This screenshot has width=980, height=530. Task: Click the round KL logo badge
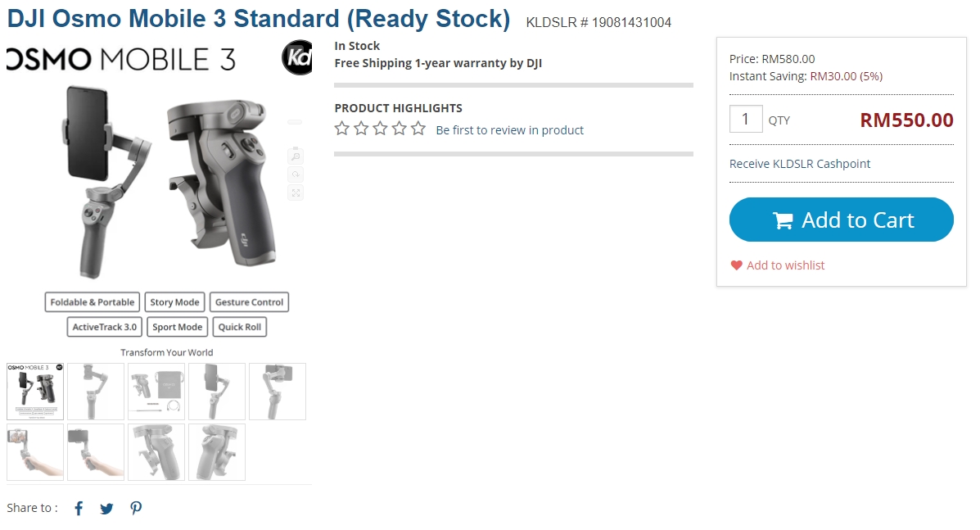[296, 58]
